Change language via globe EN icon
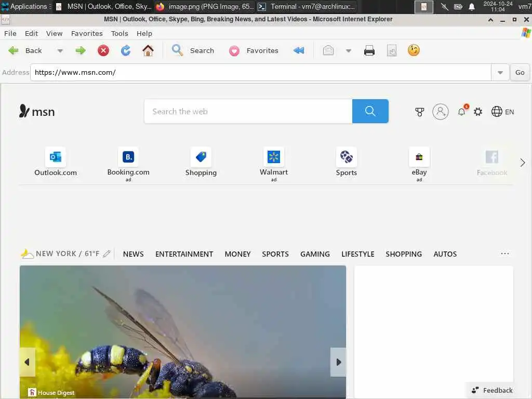The height and width of the screenshot is (399, 532). tap(502, 112)
